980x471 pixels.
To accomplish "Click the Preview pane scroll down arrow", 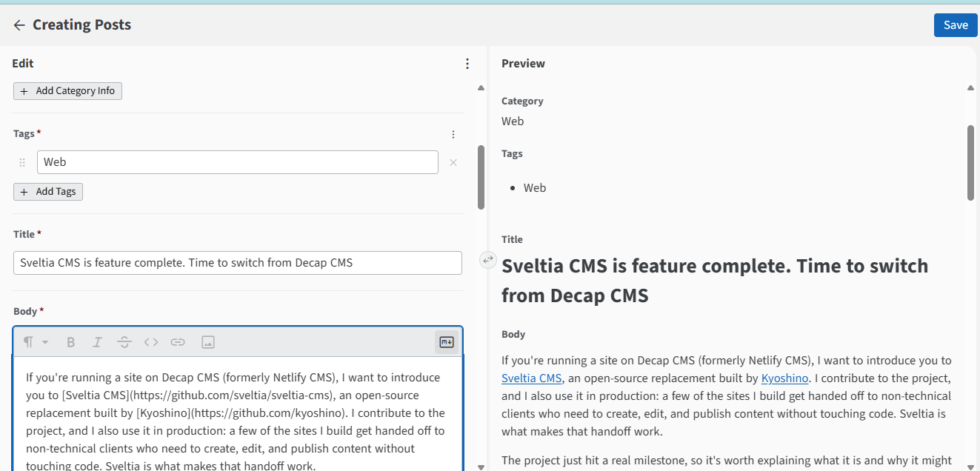I will (x=970, y=467).
